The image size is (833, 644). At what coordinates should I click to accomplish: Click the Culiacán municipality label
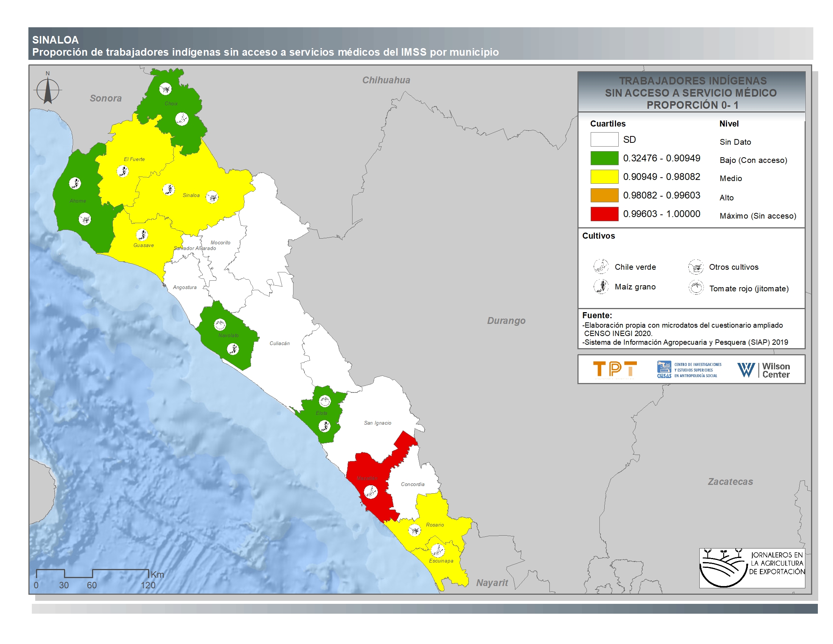(x=279, y=343)
